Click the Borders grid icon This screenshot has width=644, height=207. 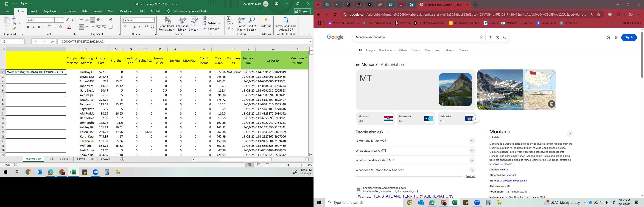pyautogui.click(x=50, y=27)
